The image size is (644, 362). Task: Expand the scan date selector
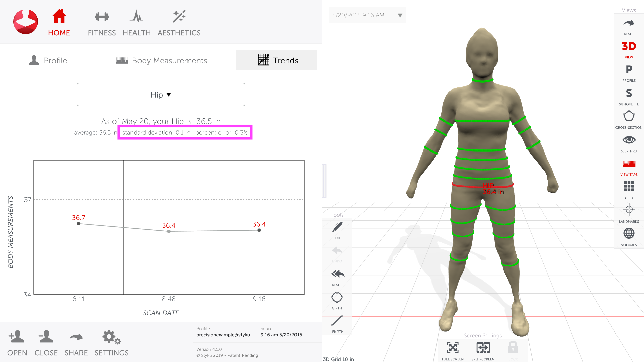(358, 15)
